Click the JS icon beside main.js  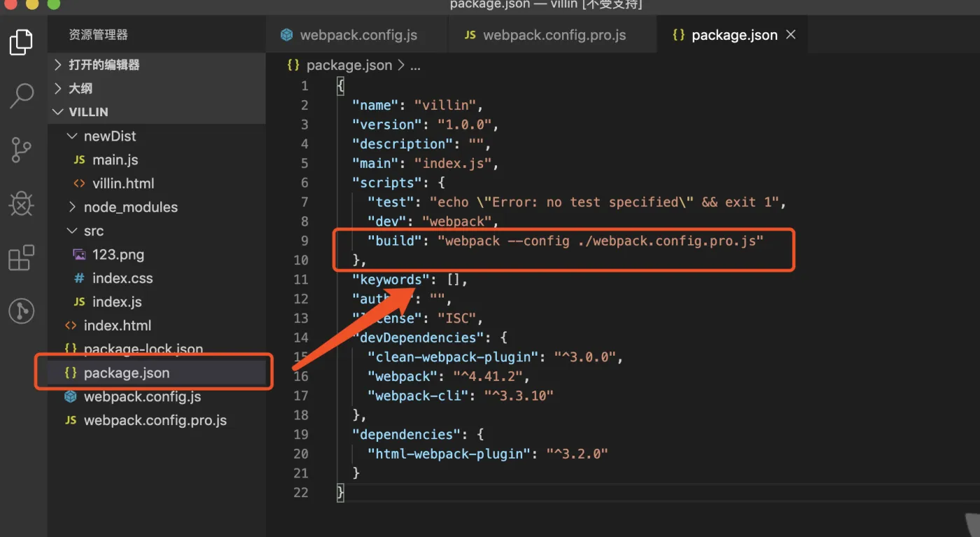[79, 160]
